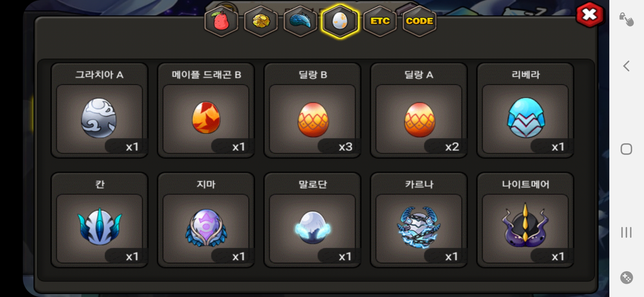This screenshot has height=297, width=644.
Task: Select the 지마 purple egg
Action: pyautogui.click(x=206, y=220)
